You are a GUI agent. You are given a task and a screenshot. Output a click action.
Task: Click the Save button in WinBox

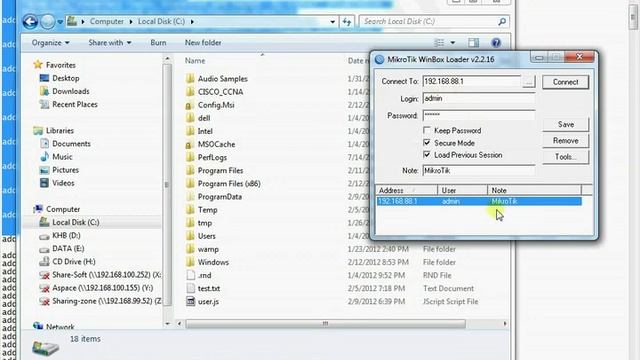coord(565,124)
